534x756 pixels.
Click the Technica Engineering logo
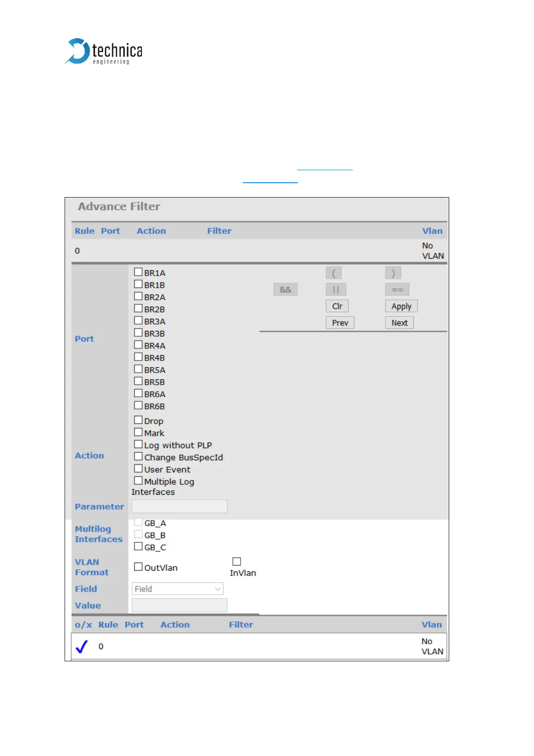click(104, 52)
